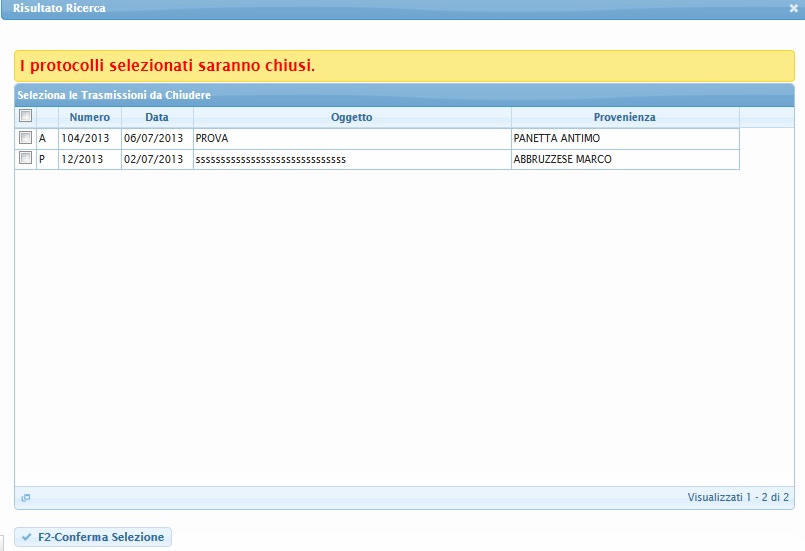Click the Provenienza column header

(x=624, y=117)
